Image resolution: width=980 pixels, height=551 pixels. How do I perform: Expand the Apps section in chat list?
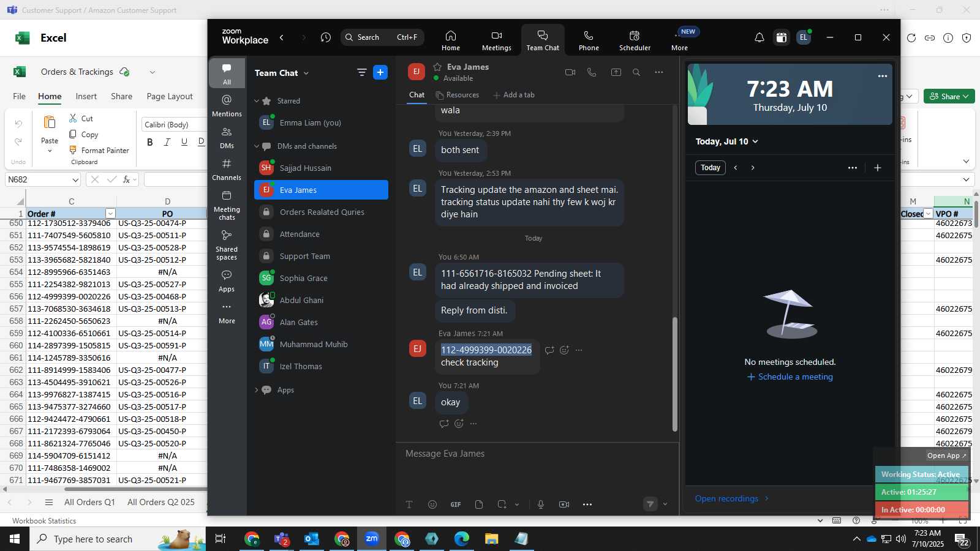257,390
